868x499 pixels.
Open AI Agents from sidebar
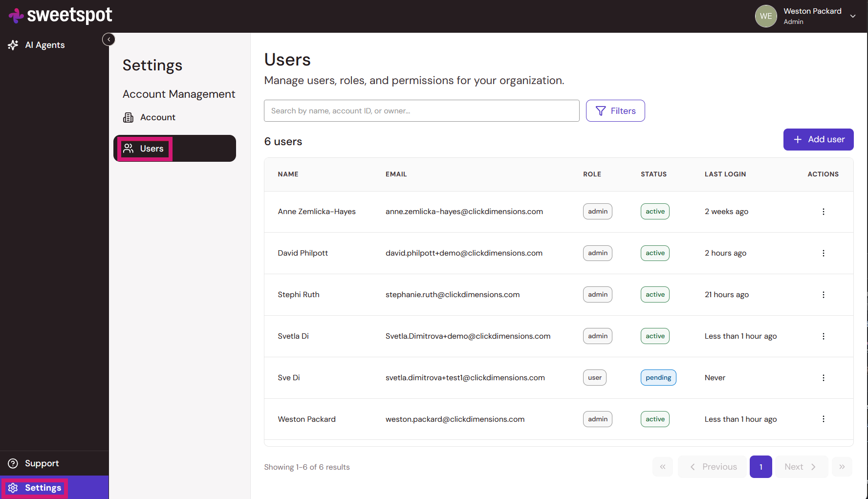[x=37, y=45]
